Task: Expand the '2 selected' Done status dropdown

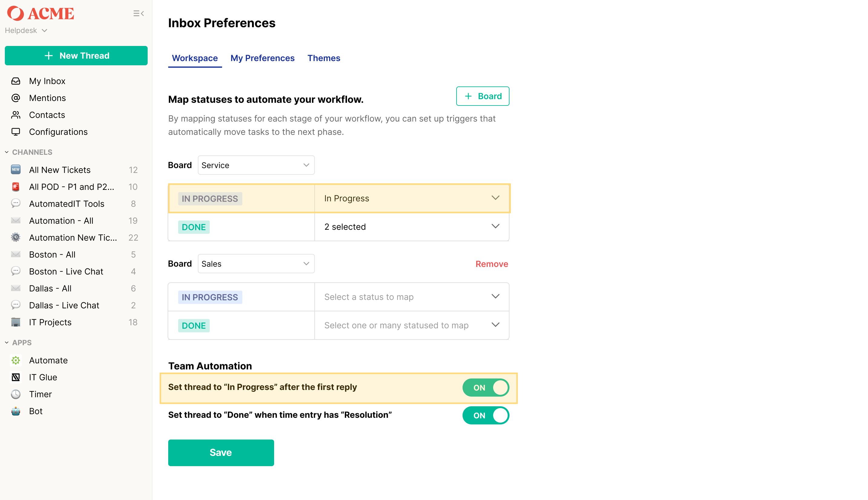Action: pyautogui.click(x=412, y=227)
